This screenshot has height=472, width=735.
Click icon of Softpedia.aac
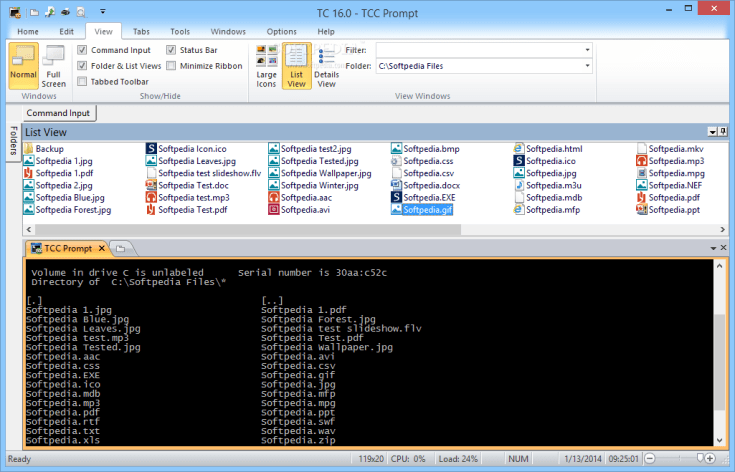274,197
